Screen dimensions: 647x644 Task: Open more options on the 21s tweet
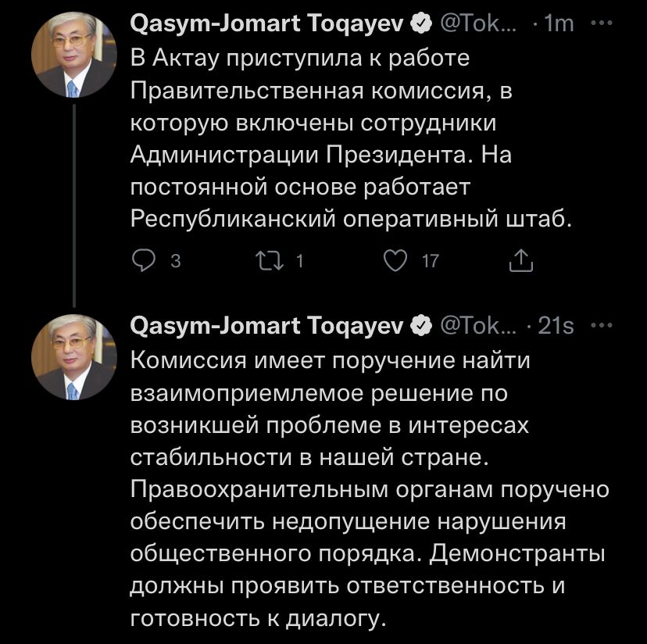click(x=602, y=325)
